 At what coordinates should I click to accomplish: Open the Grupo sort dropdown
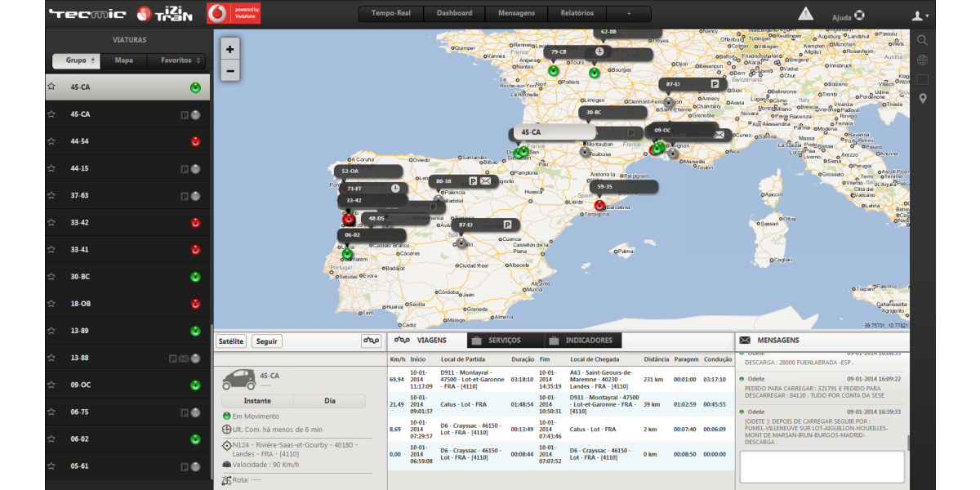81,60
